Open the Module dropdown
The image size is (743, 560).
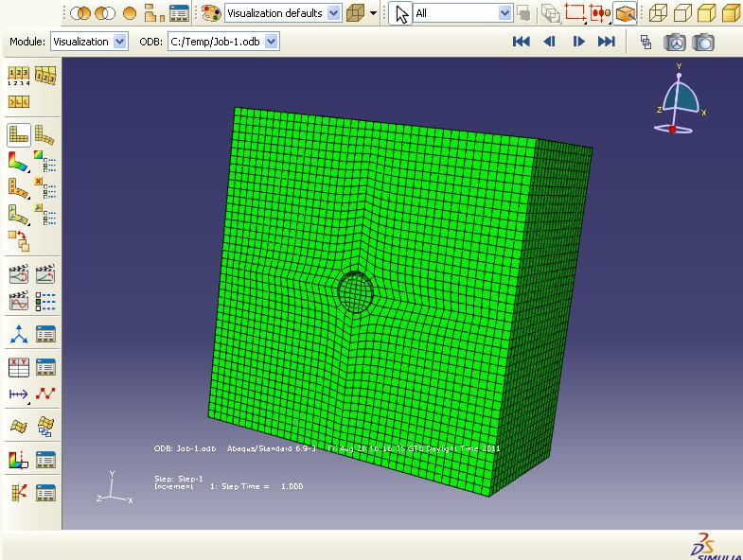pyautogui.click(x=119, y=42)
